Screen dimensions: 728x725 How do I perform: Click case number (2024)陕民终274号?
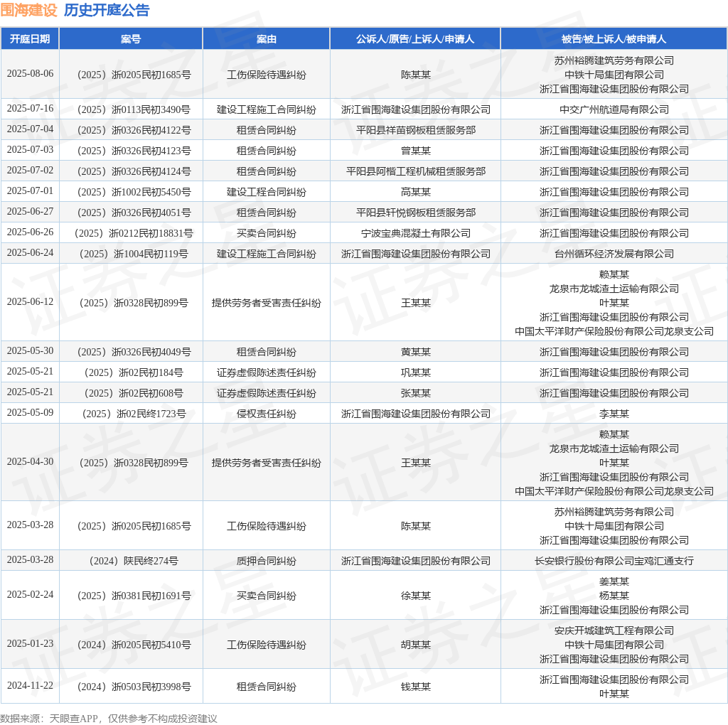(x=134, y=561)
